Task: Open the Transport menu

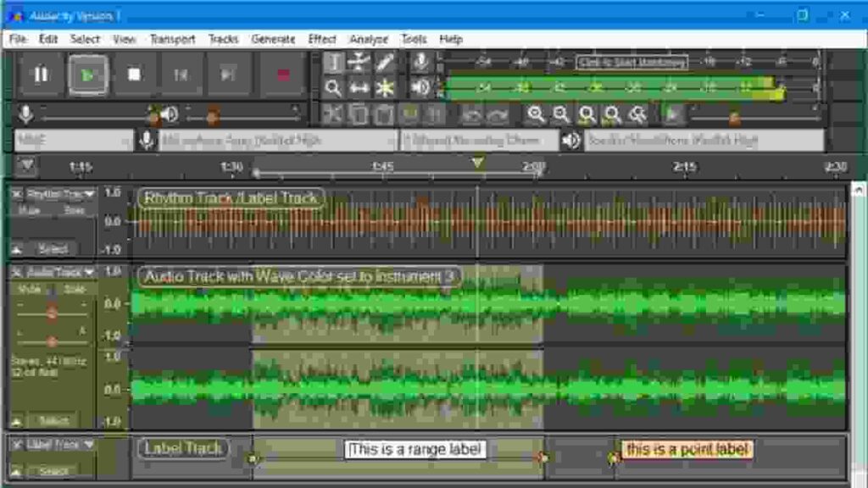Action: [173, 39]
